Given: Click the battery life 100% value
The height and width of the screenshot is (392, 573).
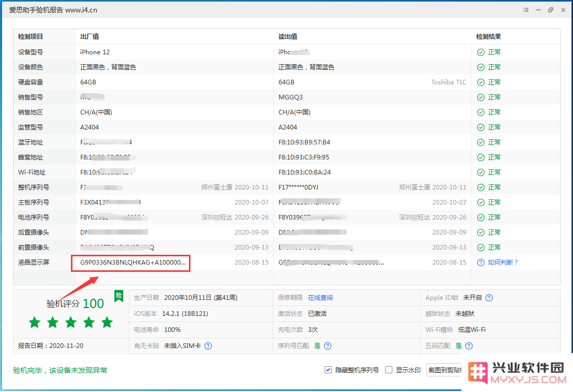Looking at the screenshot, I should click(x=172, y=330).
